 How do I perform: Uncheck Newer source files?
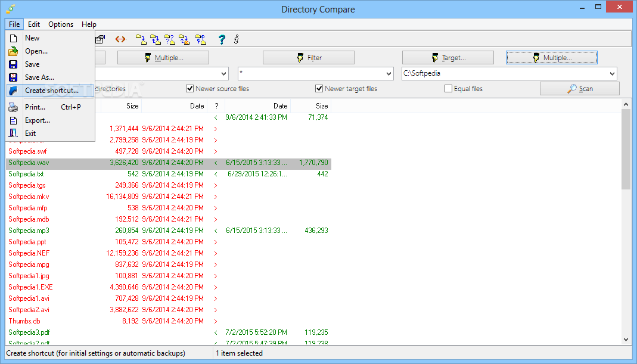(x=189, y=89)
